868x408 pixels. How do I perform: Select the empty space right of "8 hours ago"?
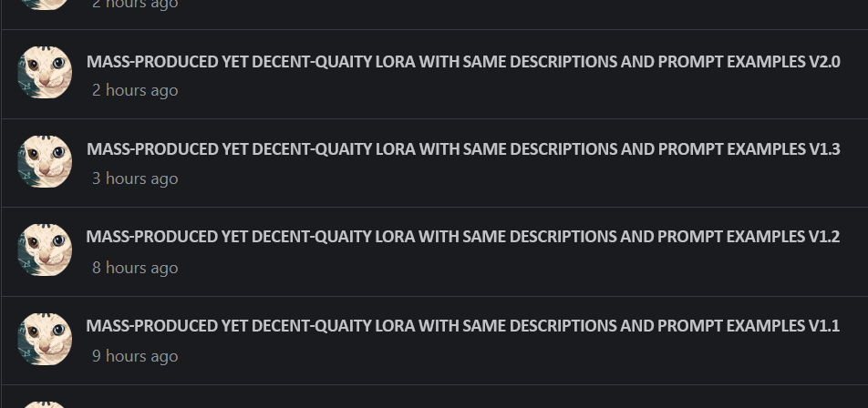click(x=521, y=268)
